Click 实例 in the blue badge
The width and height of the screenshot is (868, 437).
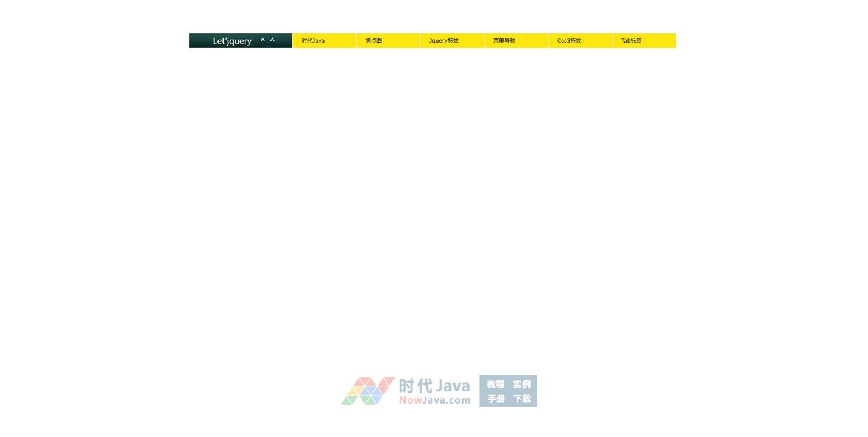coord(522,384)
